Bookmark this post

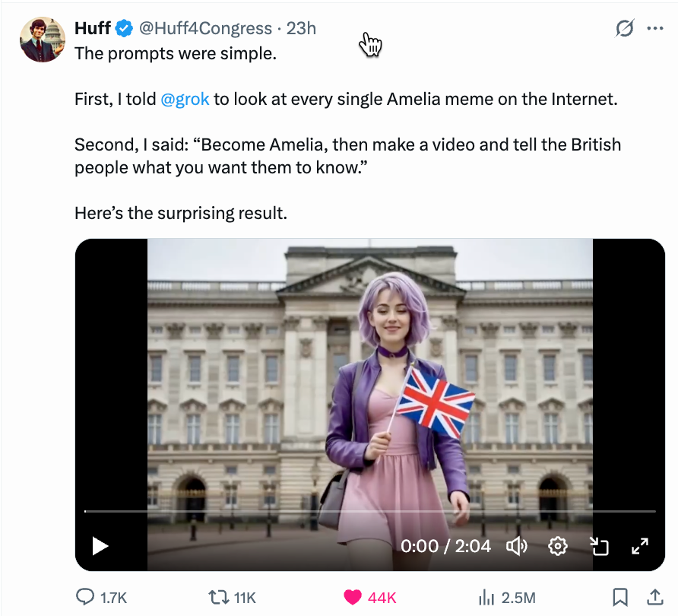point(620,597)
